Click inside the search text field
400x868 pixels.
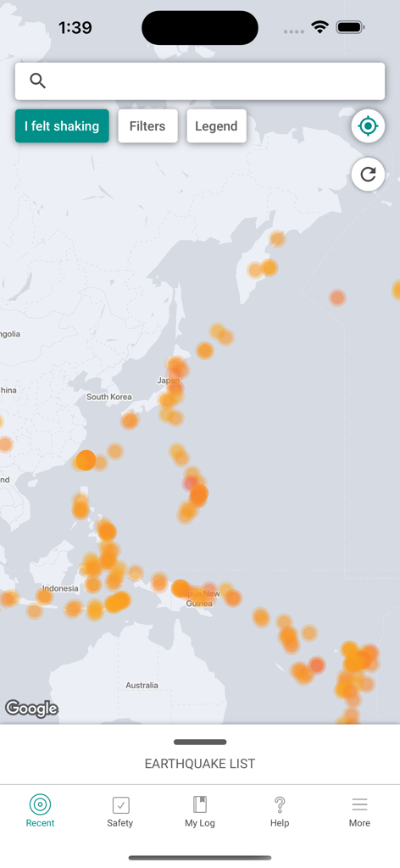point(200,81)
